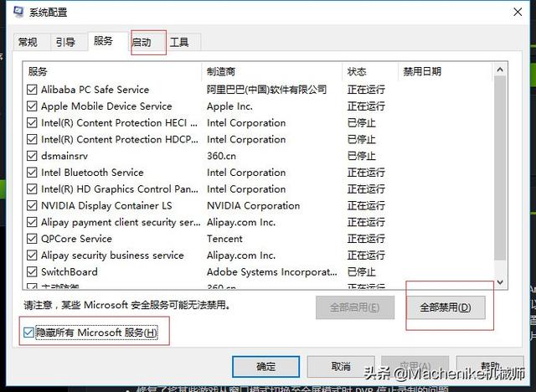
Task: Select the Intel Bluetooth Service row name
Action: click(92, 173)
